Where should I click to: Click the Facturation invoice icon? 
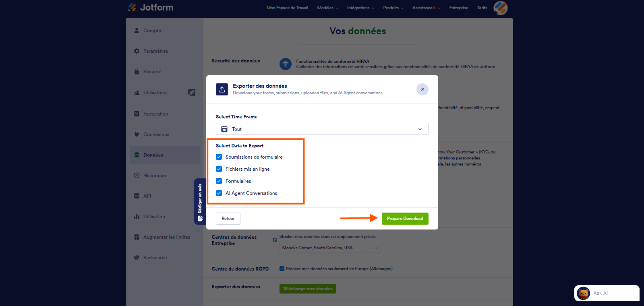(137, 114)
